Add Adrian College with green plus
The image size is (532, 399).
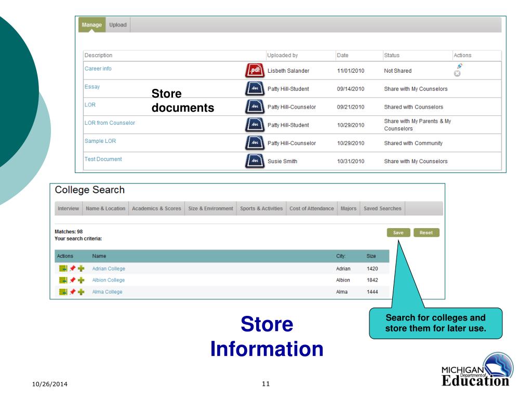(81, 269)
